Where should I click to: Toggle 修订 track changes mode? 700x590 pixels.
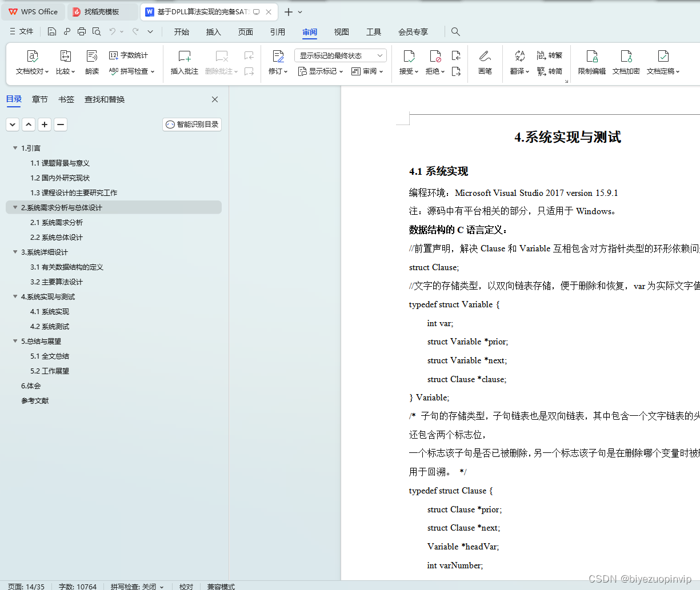pos(278,63)
